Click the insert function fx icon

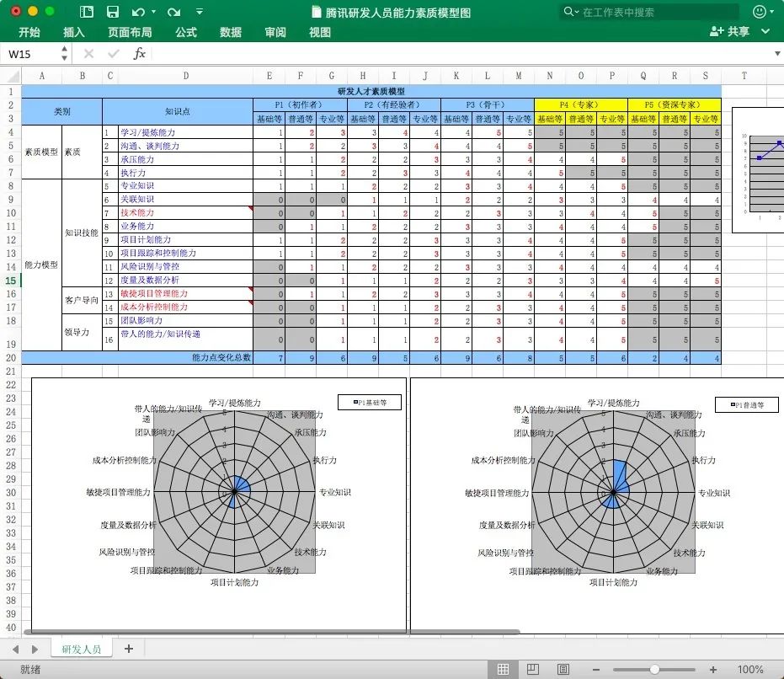click(x=140, y=53)
